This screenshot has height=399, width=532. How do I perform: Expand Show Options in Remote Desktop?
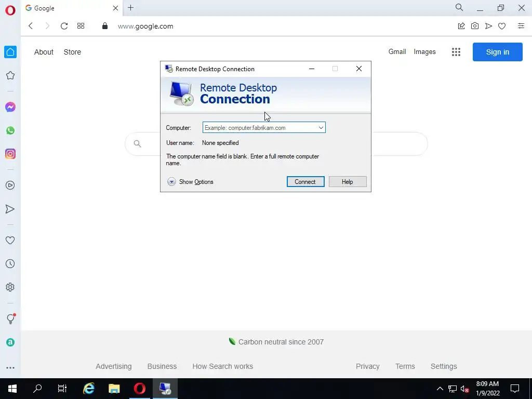tap(190, 182)
